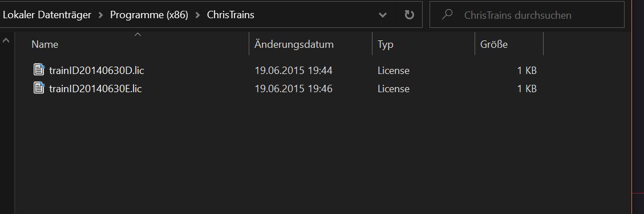The image size is (644, 214).
Task: Refresh the ChrisTrains folder view
Action: point(409,15)
